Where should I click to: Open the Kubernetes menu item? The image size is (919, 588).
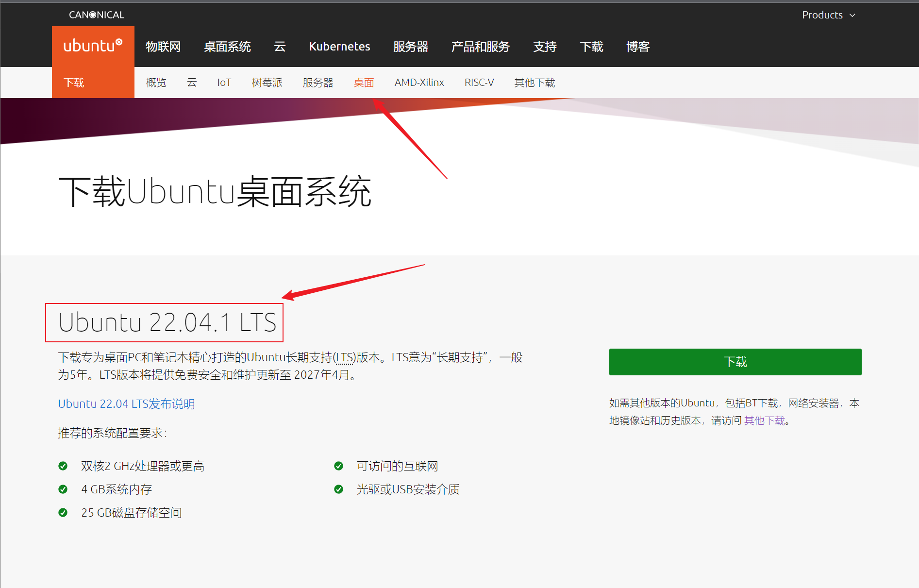(339, 46)
